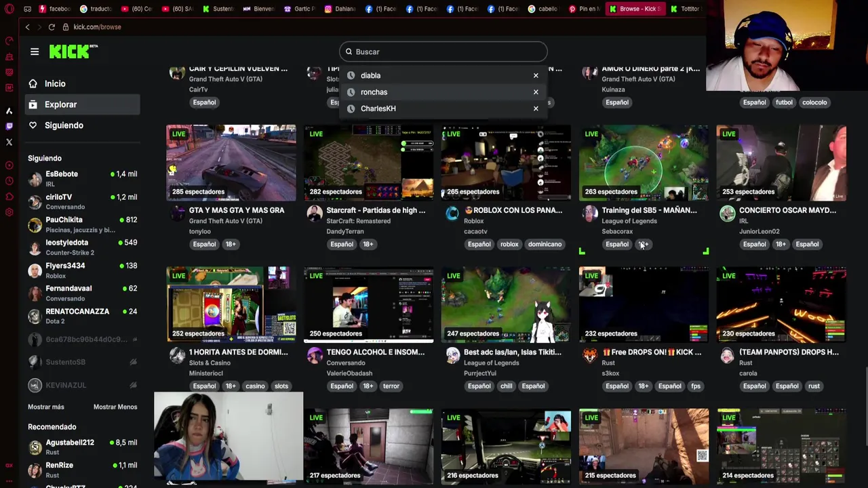Click the "terror" tag
Viewport: 868px width, 488px height.
[391, 386]
